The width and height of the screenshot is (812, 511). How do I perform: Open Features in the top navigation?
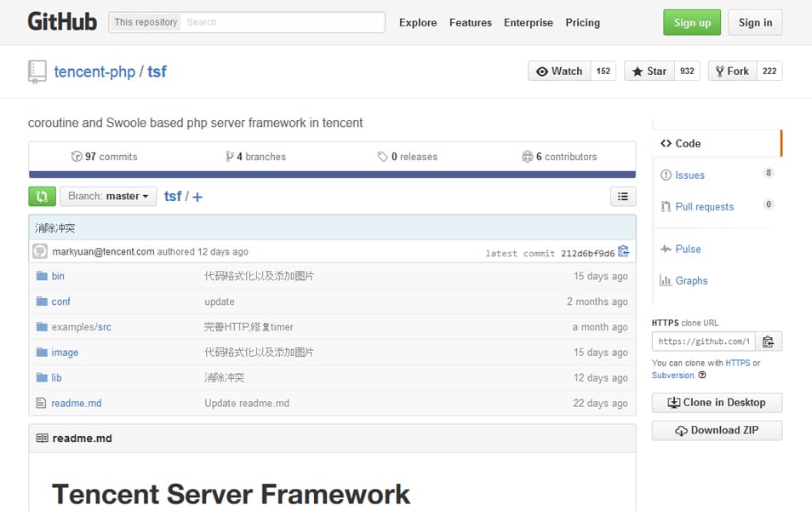470,23
